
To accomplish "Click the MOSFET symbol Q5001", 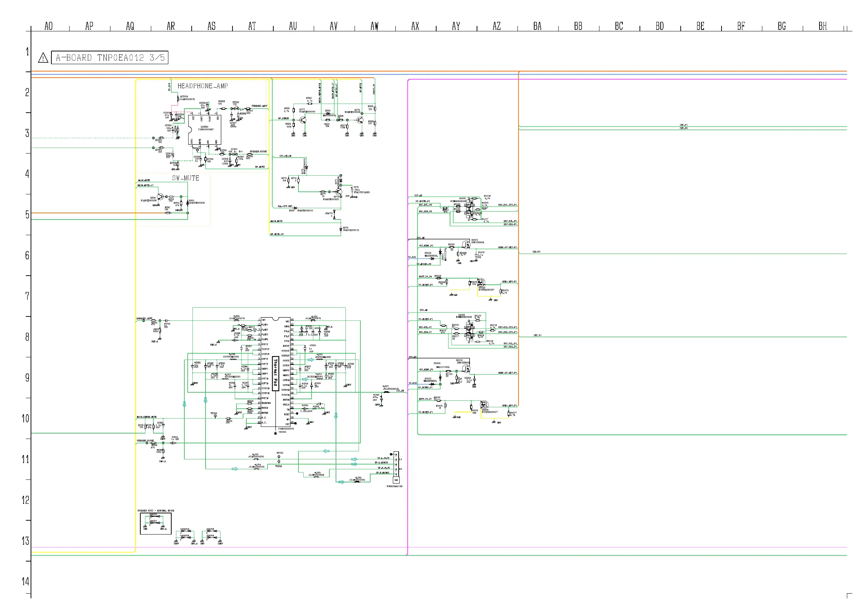I will click(466, 244).
